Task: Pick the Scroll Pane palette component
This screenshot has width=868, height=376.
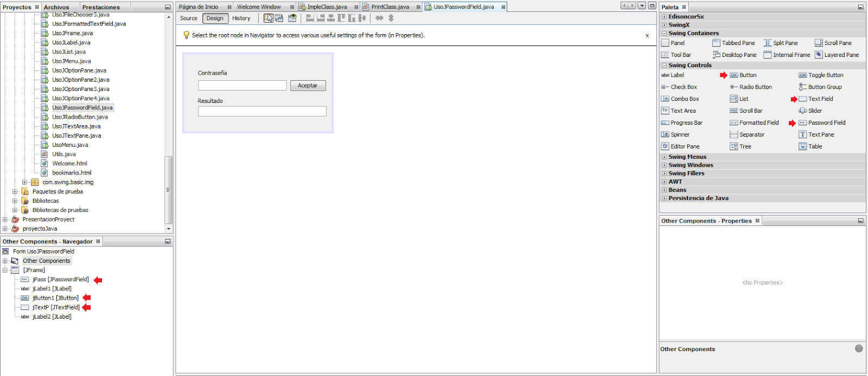Action: [x=833, y=43]
